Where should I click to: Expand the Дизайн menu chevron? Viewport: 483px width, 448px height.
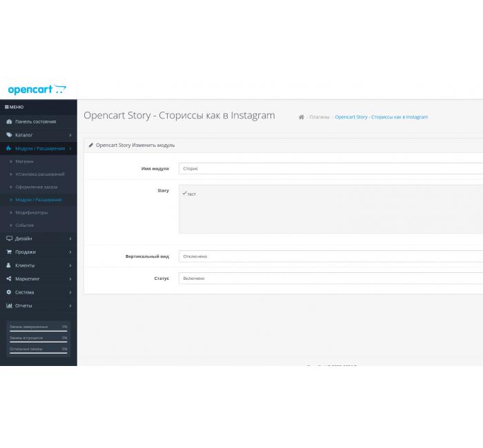coord(70,238)
